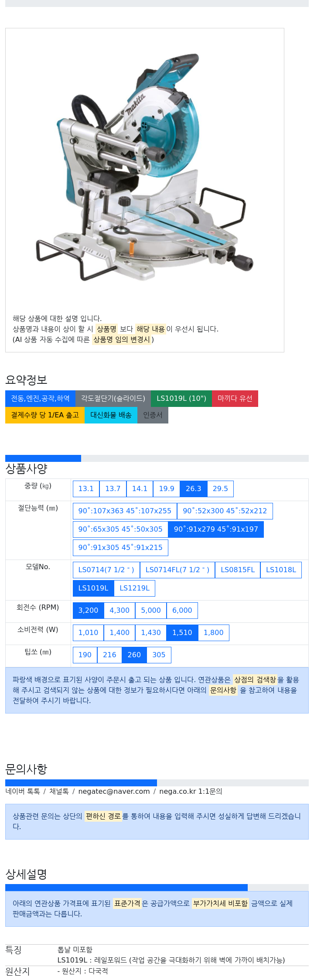Choose blade size 190 mm
Screen dimensions: 314x980
(85, 655)
